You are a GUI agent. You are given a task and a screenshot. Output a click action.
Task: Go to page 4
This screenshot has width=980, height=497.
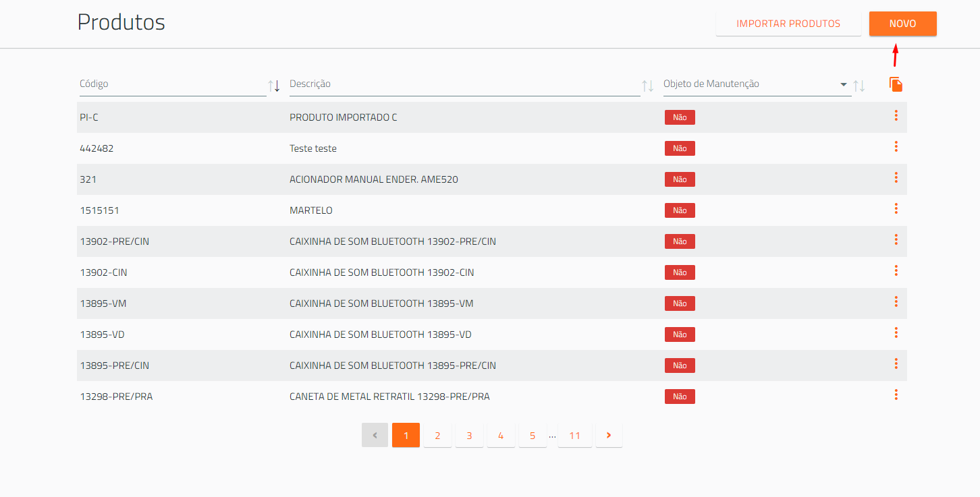(501, 435)
